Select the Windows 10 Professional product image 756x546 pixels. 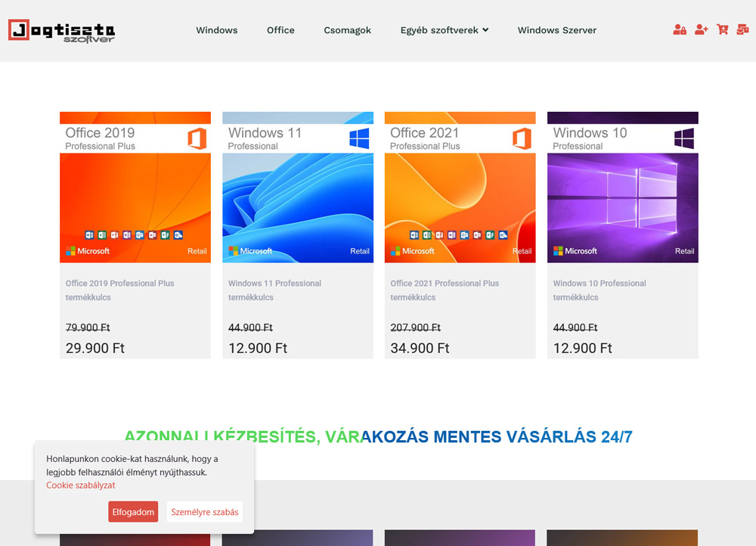click(x=622, y=187)
